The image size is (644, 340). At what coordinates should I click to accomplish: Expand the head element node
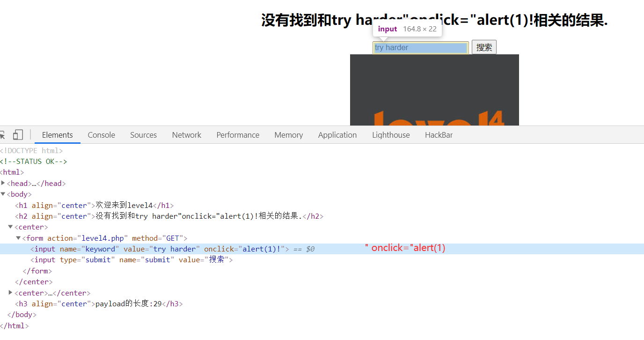(x=3, y=183)
